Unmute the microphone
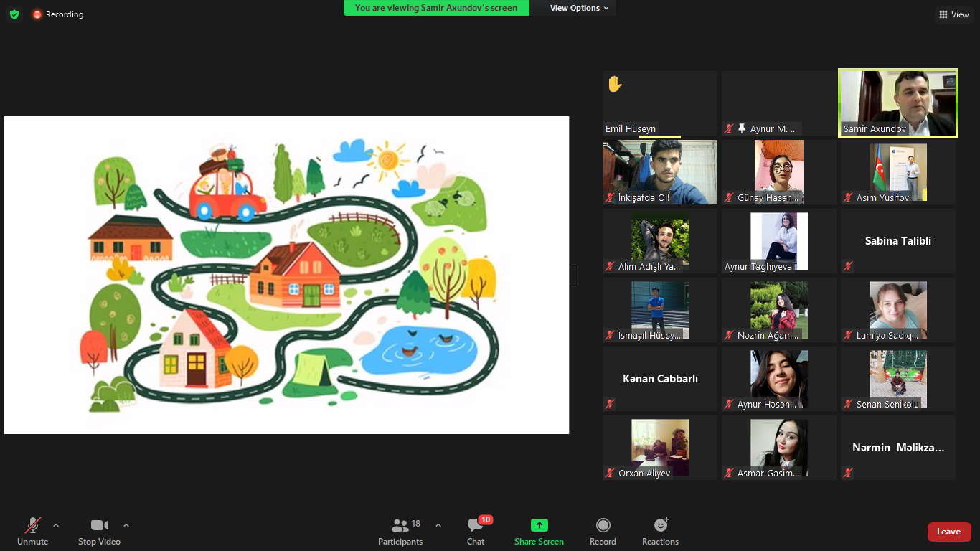This screenshot has width=980, height=551. tap(33, 532)
